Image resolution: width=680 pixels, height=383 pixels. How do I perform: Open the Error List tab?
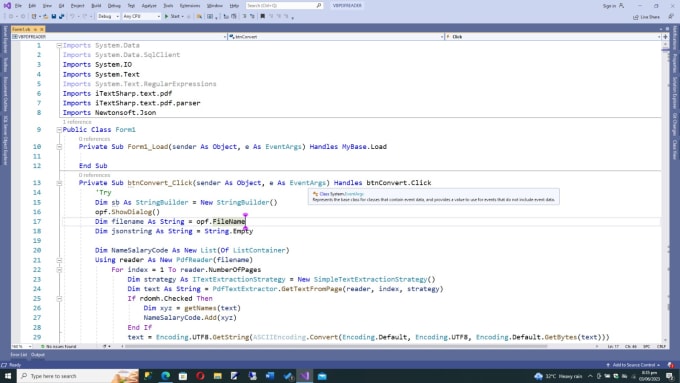(19, 355)
